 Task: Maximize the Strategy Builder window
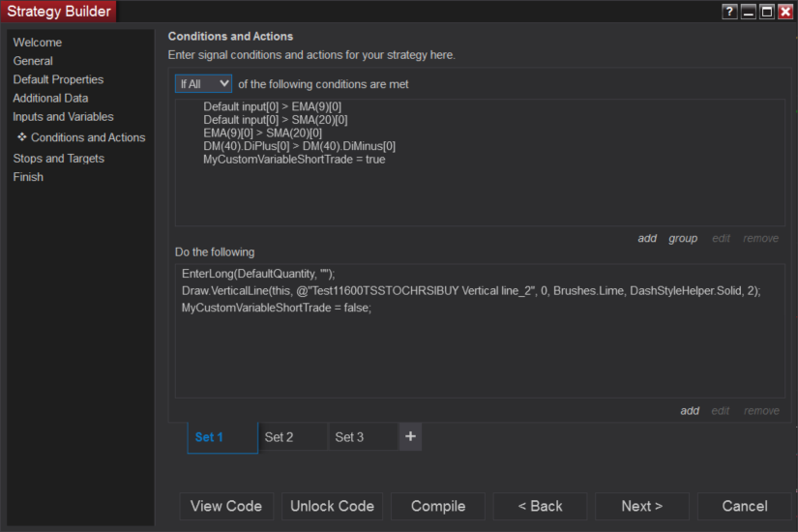[766, 12]
